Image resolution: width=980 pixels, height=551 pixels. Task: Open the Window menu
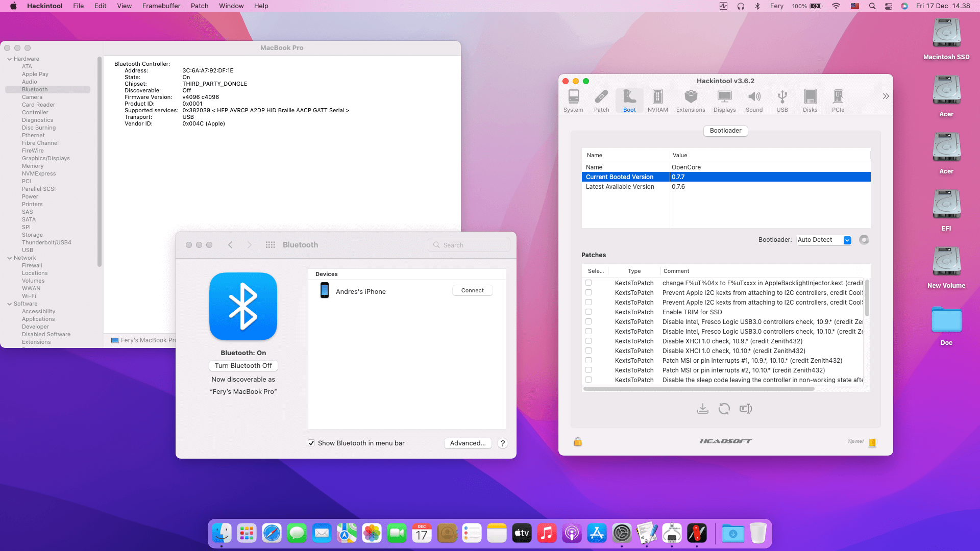tap(231, 6)
